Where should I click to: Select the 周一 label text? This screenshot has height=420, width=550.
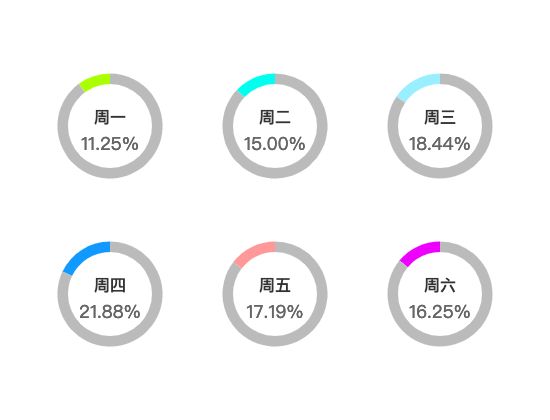tap(110, 117)
